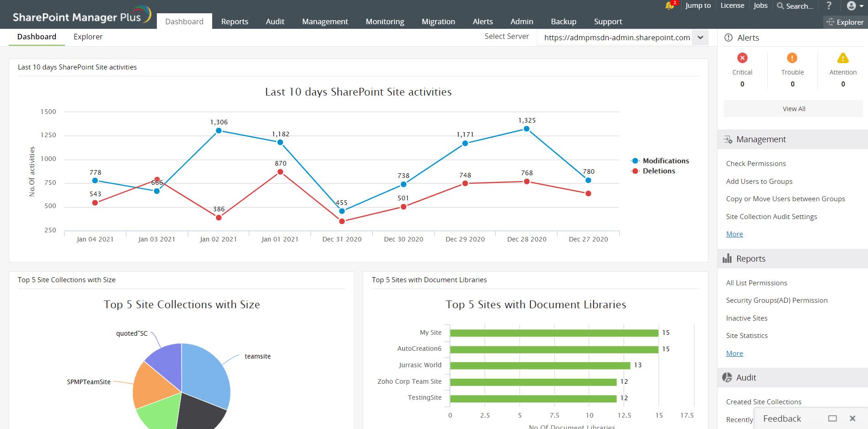Open the Migration tab
The width and height of the screenshot is (868, 429).
(x=438, y=21)
